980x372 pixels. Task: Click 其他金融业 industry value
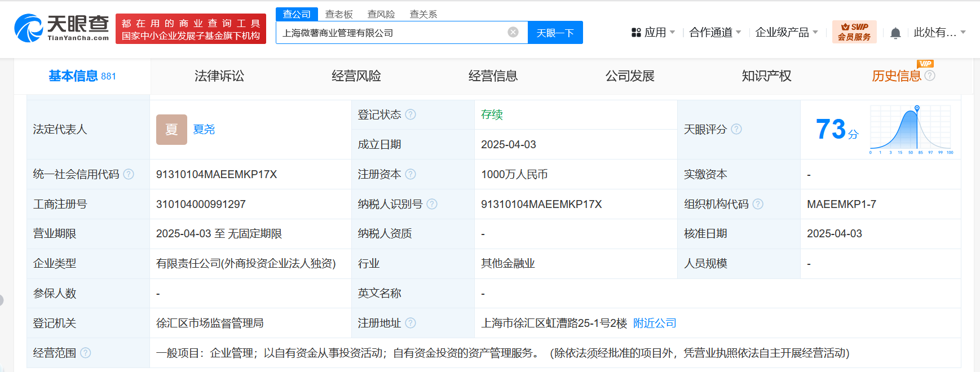(x=508, y=263)
